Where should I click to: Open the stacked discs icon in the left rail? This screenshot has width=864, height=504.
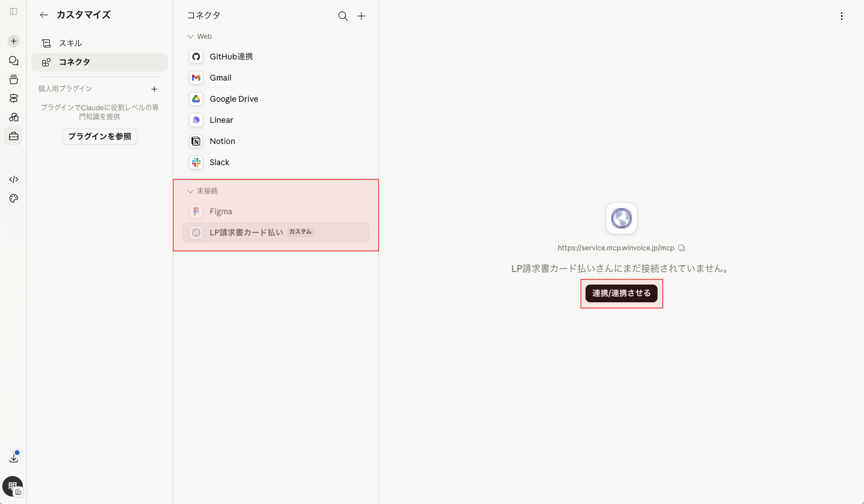click(14, 98)
